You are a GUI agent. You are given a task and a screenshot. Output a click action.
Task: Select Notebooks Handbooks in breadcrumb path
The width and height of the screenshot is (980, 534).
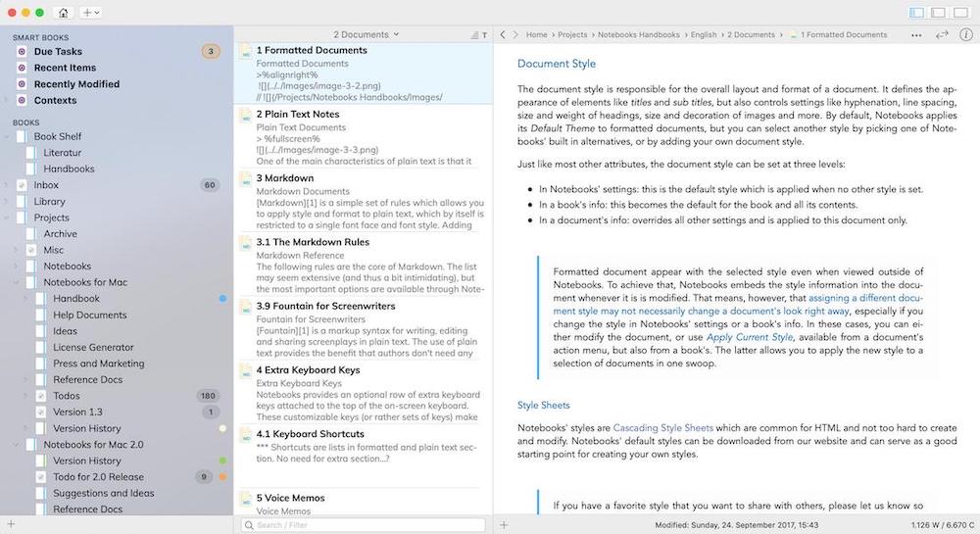point(640,35)
